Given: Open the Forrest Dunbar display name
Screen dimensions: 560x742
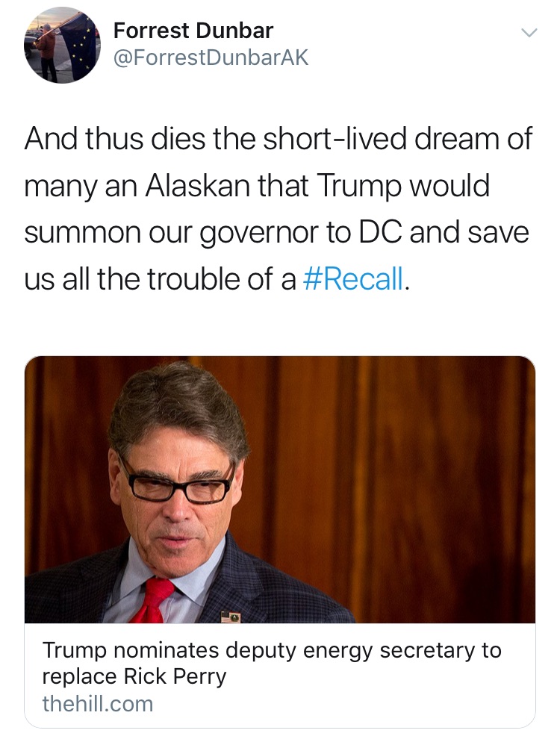Looking at the screenshot, I should [193, 31].
